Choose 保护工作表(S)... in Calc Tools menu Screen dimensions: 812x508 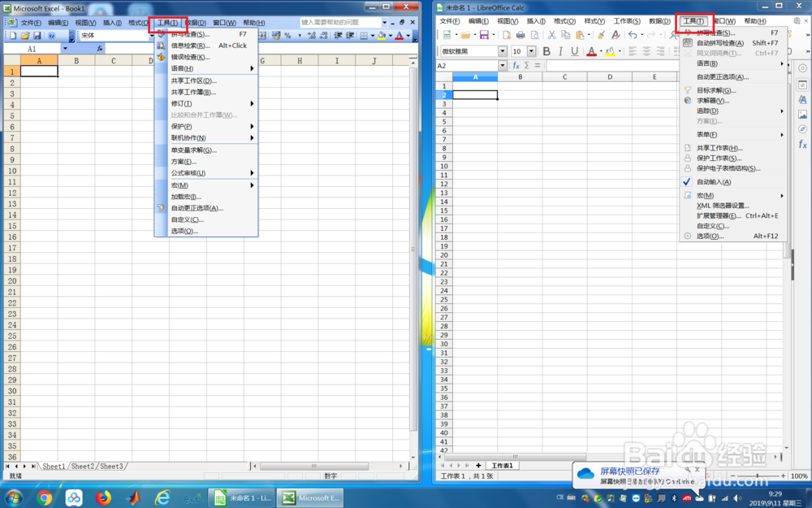point(733,158)
